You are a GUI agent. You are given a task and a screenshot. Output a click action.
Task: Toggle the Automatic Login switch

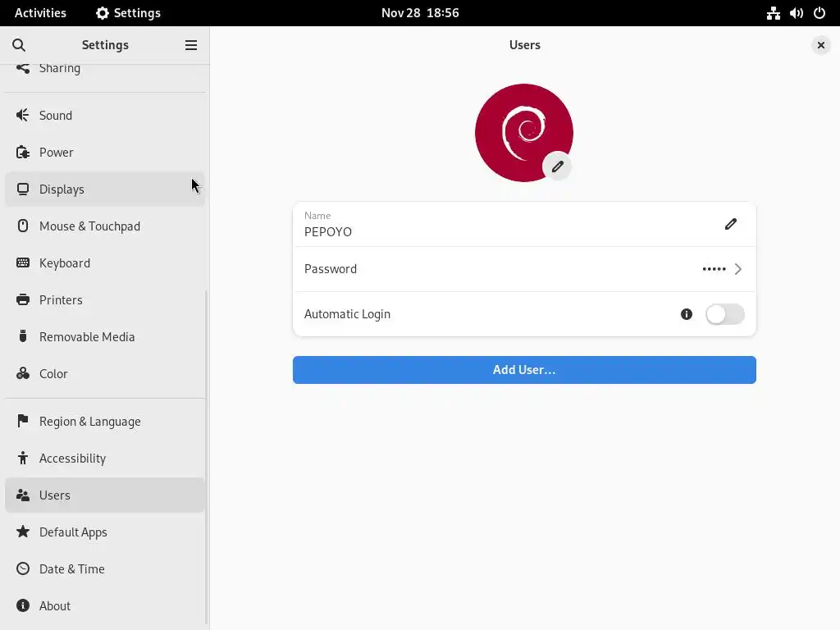tap(725, 314)
